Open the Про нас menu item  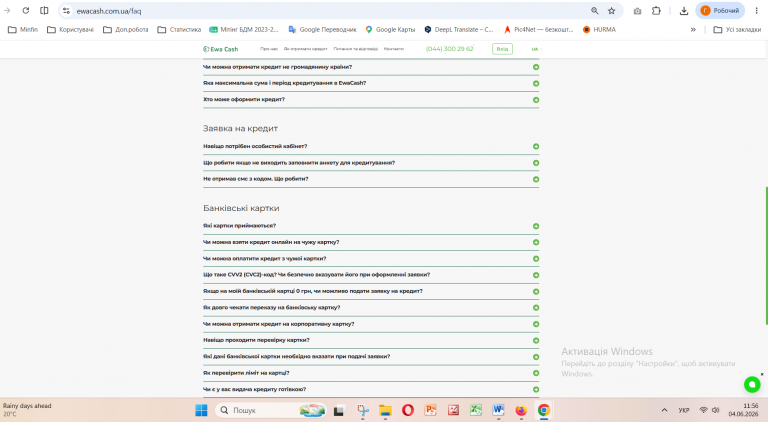[269, 49]
